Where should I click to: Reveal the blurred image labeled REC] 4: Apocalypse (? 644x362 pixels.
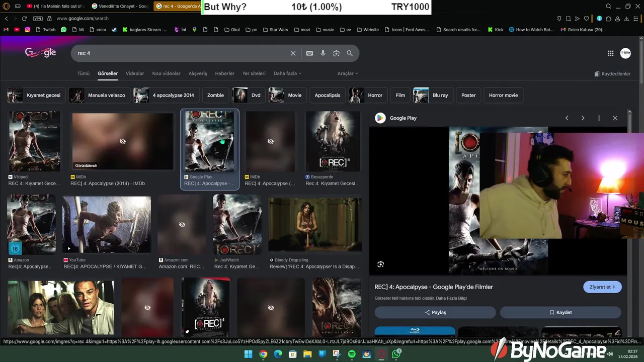(x=270, y=142)
